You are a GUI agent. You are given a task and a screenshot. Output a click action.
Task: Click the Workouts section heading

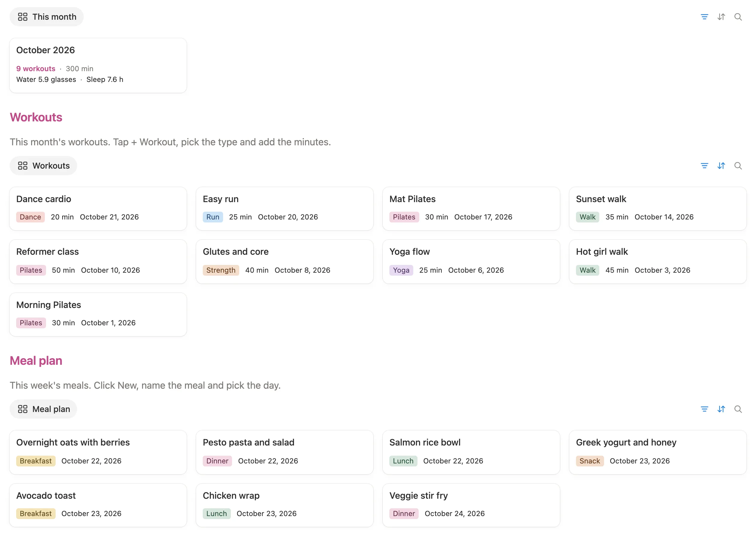click(36, 117)
